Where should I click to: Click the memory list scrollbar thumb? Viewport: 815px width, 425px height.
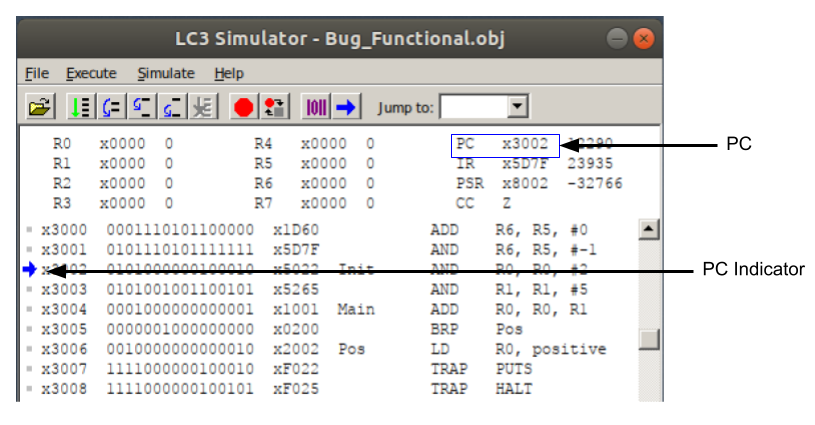649,339
